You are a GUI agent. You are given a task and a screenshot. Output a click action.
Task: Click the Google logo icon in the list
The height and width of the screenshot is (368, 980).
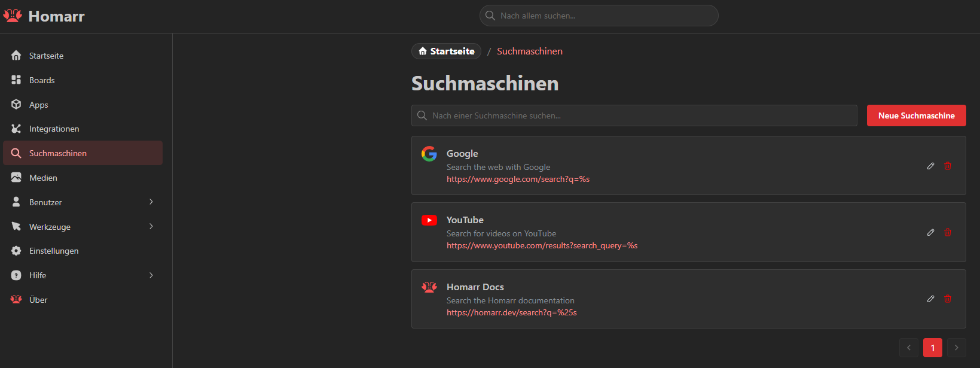[x=429, y=154]
